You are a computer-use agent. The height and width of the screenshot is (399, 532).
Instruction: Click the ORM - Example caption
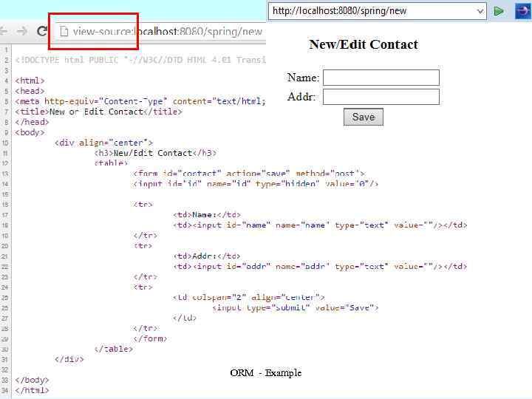[x=266, y=372]
